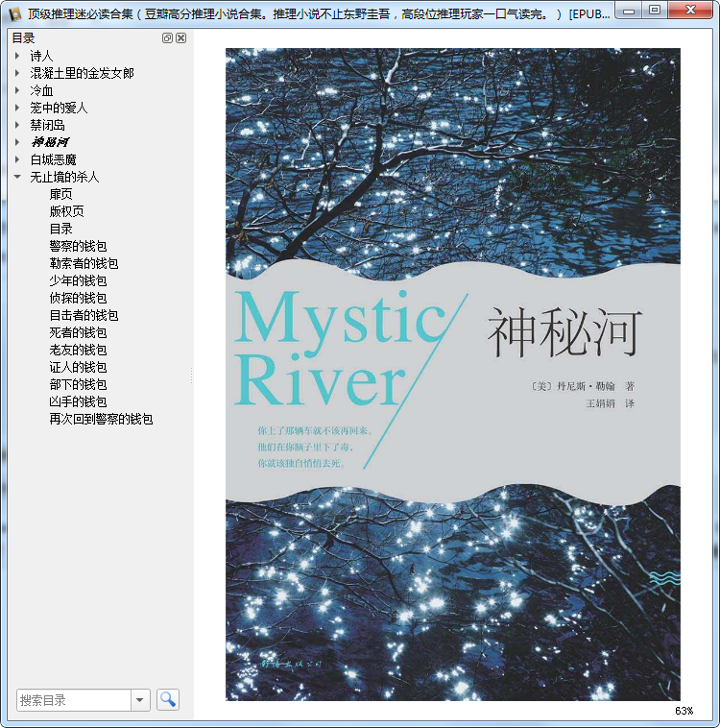Jump to 禁闭岛
The width and height of the screenshot is (720, 728).
47,125
